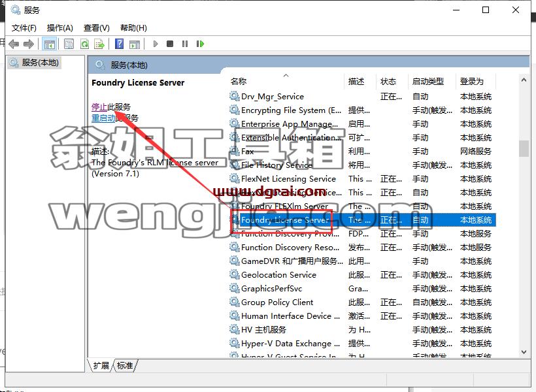
Task: Click the 停止 link to stop service
Action: click(x=99, y=106)
